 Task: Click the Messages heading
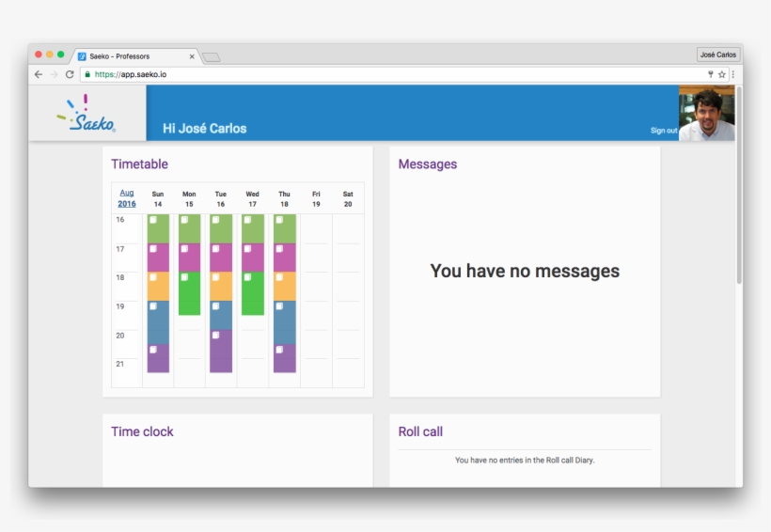pos(427,164)
